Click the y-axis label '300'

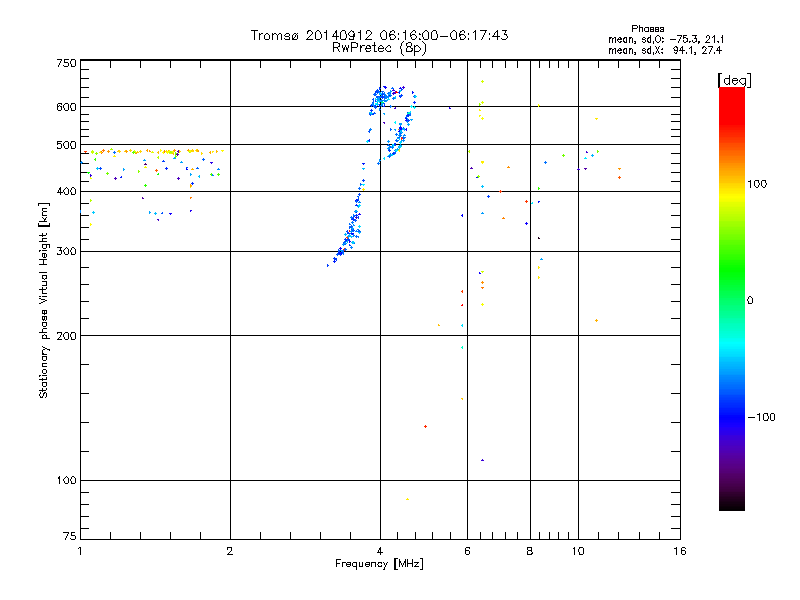[x=66, y=252]
